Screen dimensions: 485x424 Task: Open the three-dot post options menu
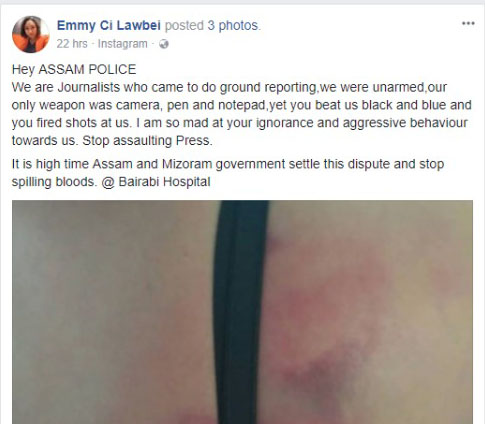point(468,23)
